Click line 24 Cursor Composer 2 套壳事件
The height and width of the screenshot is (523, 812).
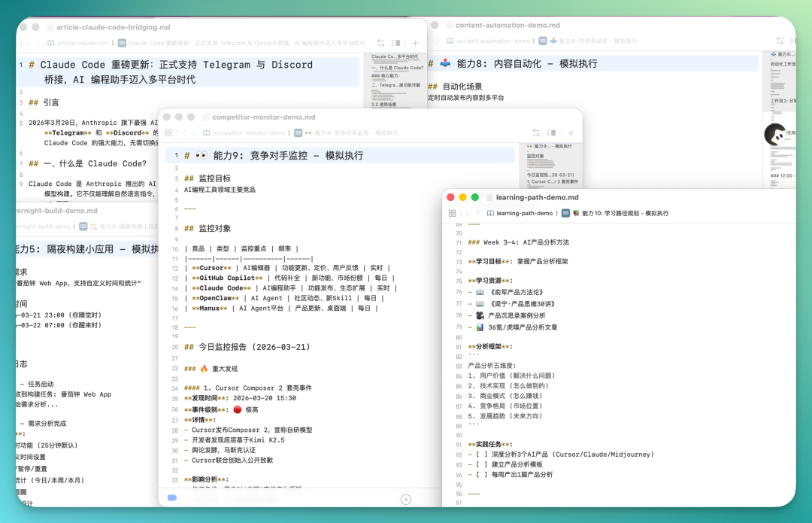click(248, 388)
